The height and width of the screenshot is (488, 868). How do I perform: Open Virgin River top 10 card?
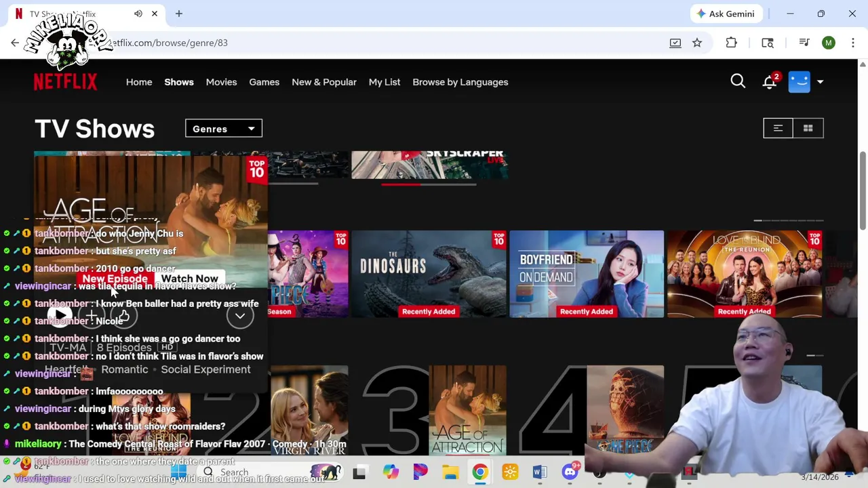[309, 411]
